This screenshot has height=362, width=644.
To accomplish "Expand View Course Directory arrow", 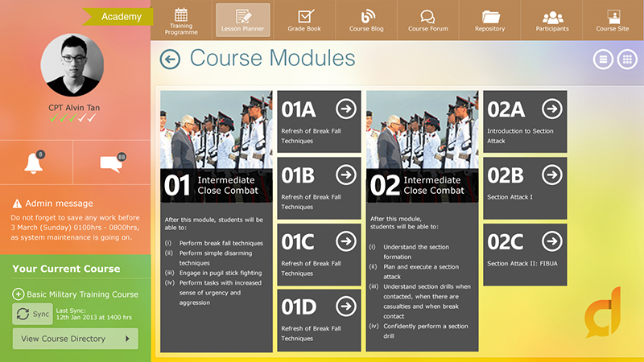I will pos(127,339).
